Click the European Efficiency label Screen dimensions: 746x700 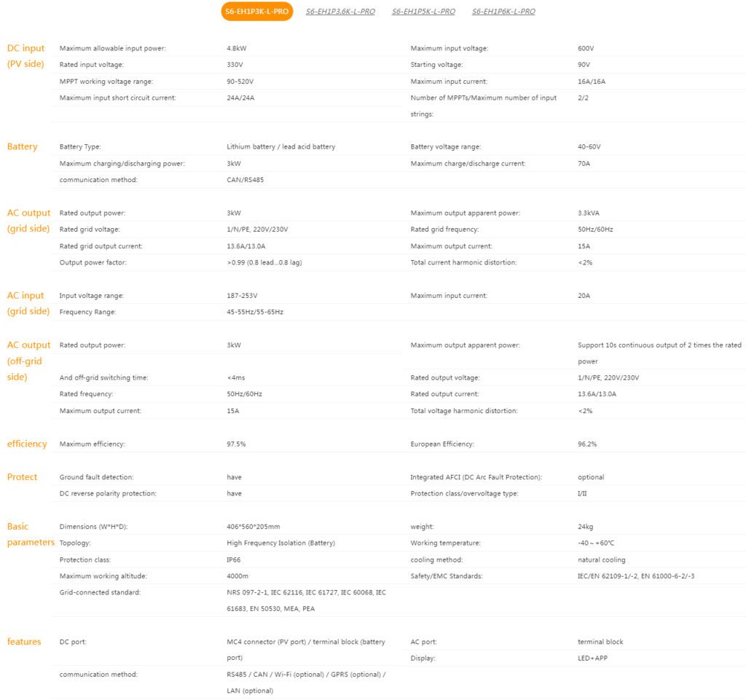point(442,444)
